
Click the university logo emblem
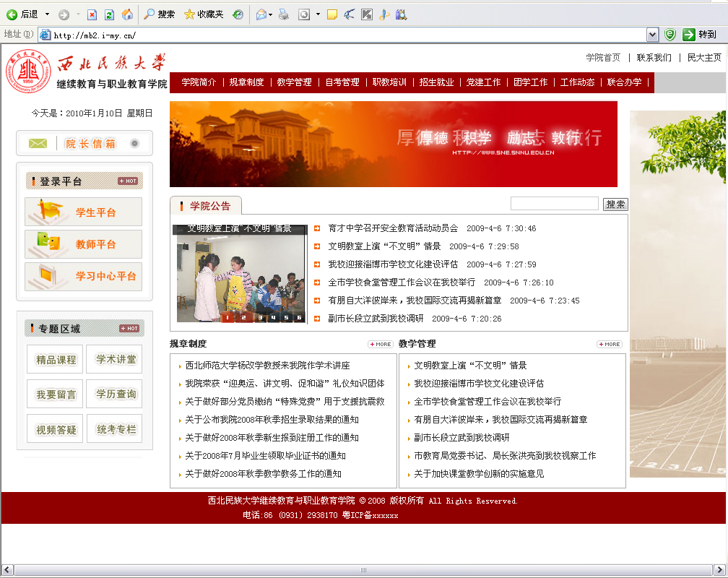(28, 71)
